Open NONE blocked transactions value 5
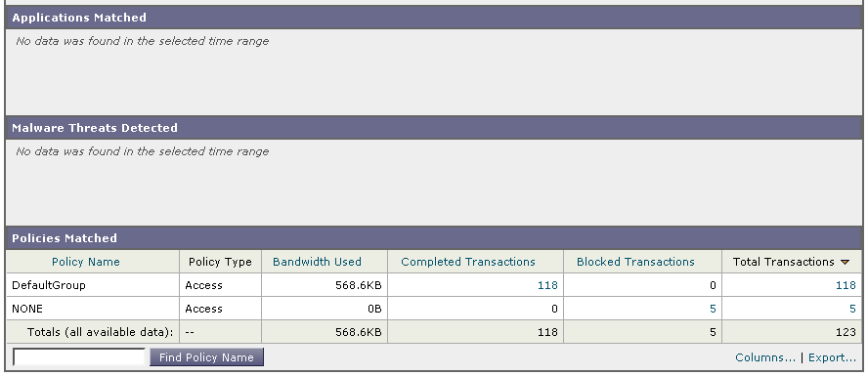Viewport: 868px width, 376px height. tap(713, 309)
